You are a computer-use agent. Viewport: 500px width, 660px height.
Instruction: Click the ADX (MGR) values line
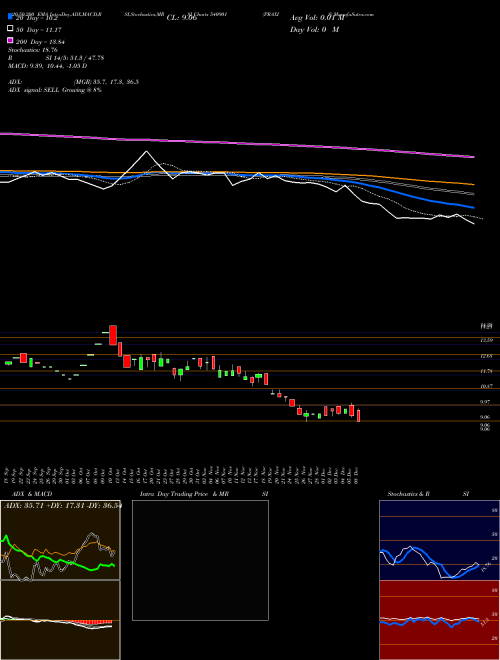point(73,82)
